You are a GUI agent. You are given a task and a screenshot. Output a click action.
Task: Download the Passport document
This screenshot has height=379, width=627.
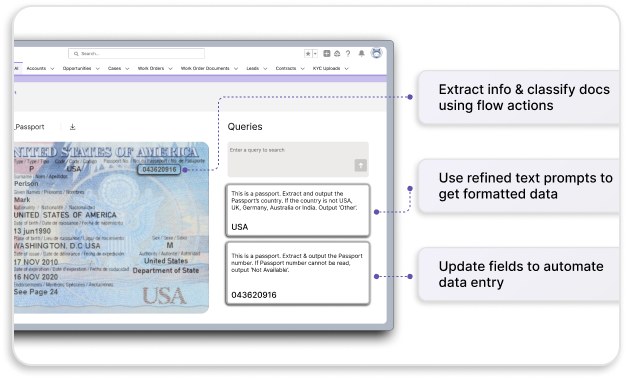(72, 127)
